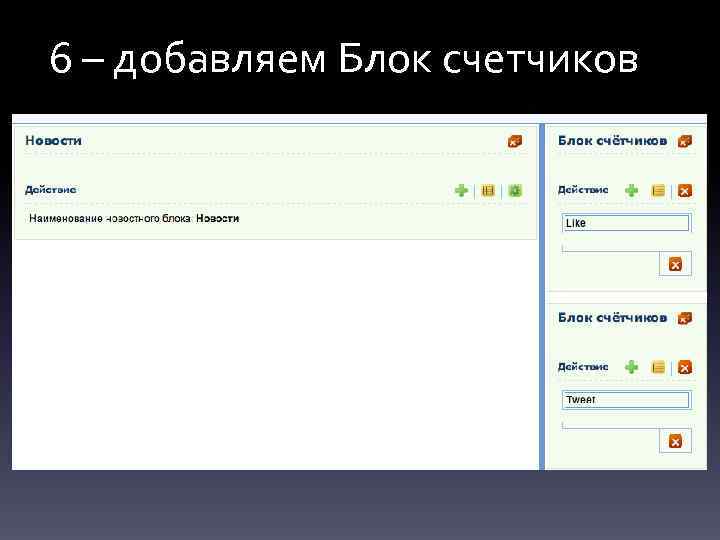Click orange delete icon above Tweet field
The image size is (720, 540).
pos(685,367)
